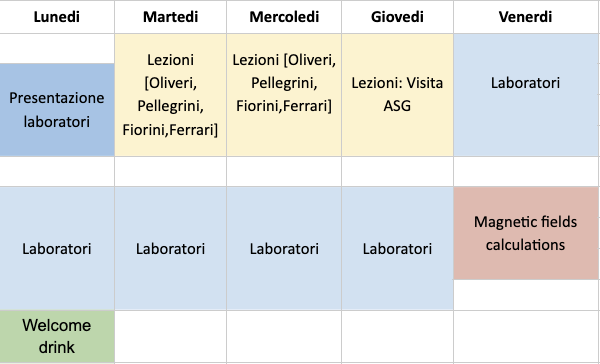Select empty white cell below Magnetic fields calculations
The image size is (600, 364).
pyautogui.click(x=525, y=295)
